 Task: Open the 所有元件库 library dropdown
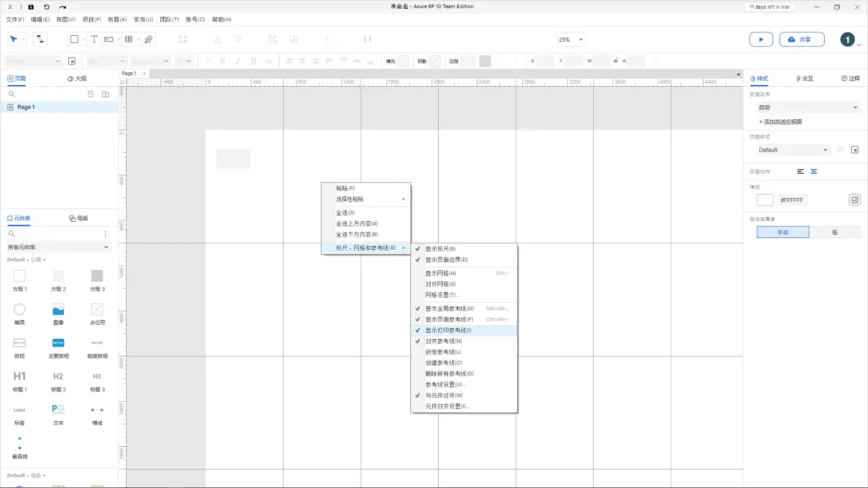coord(58,247)
